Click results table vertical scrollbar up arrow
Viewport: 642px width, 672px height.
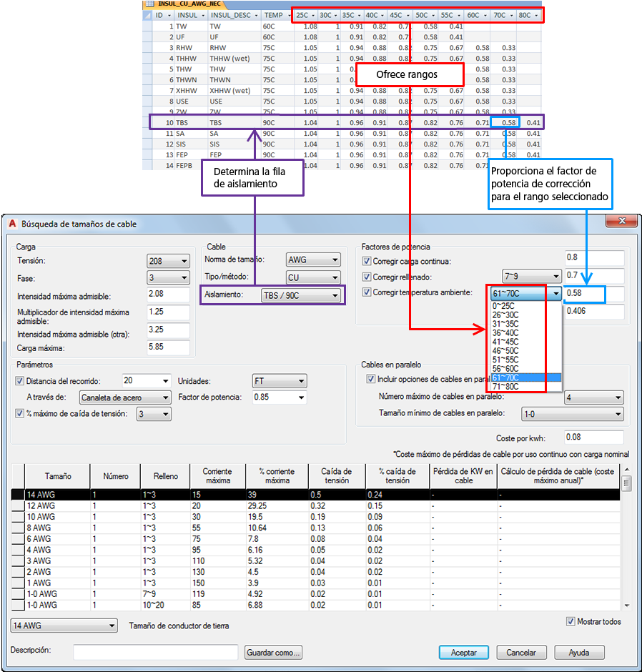coord(626,470)
